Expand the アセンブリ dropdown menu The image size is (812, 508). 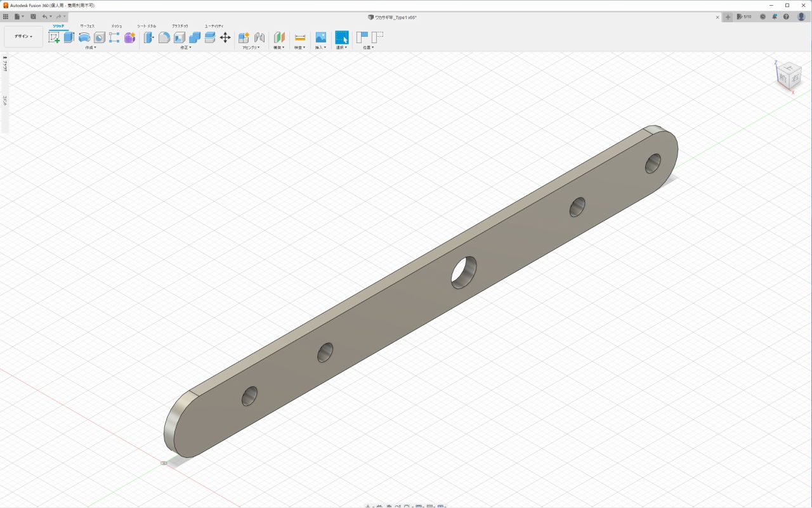click(x=251, y=48)
